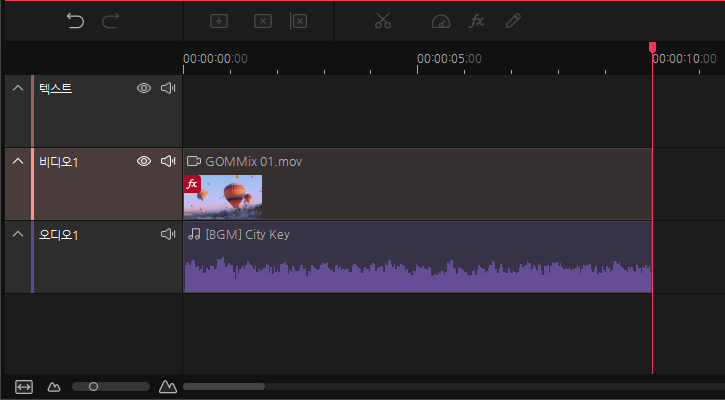Image resolution: width=725 pixels, height=400 pixels.
Task: Collapse the 텍스트 track chevron
Action: 18,89
